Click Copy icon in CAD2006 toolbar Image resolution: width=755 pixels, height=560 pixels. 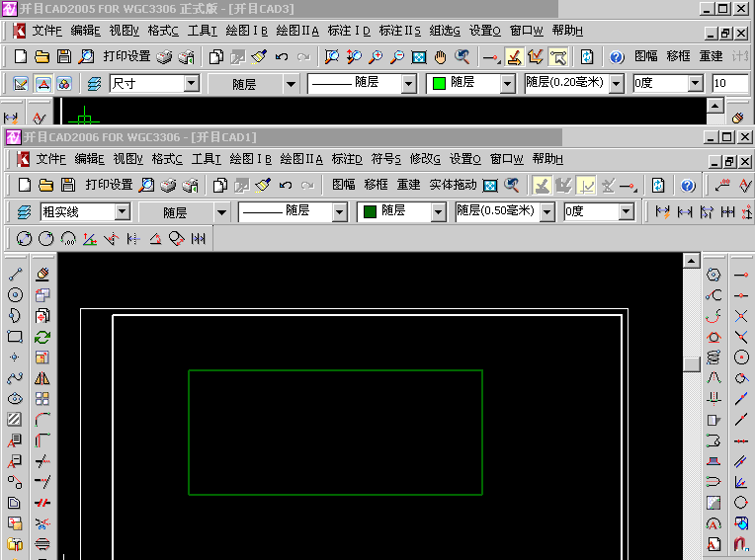220,186
